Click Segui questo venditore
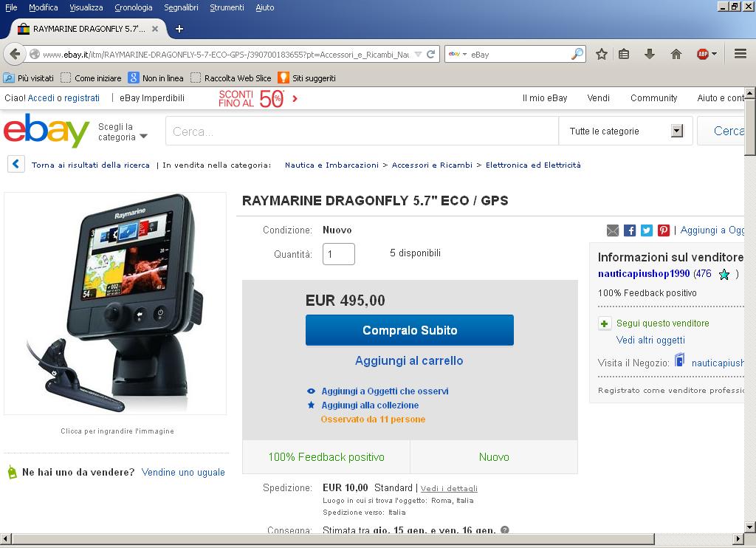756x548 pixels. 662,323
